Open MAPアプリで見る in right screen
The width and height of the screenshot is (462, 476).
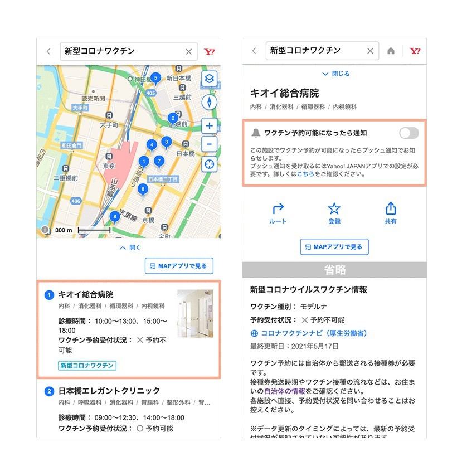334,247
